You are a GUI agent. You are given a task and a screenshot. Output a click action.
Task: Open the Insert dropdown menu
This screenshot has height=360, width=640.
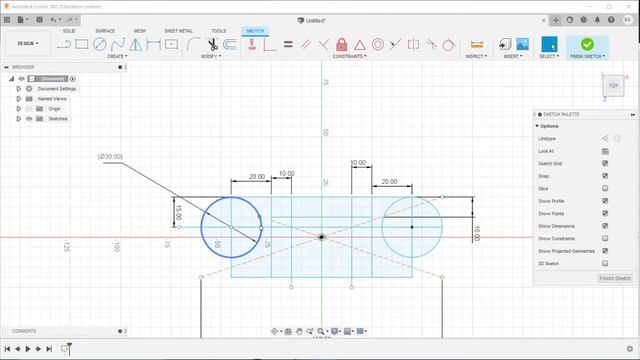pyautogui.click(x=513, y=56)
